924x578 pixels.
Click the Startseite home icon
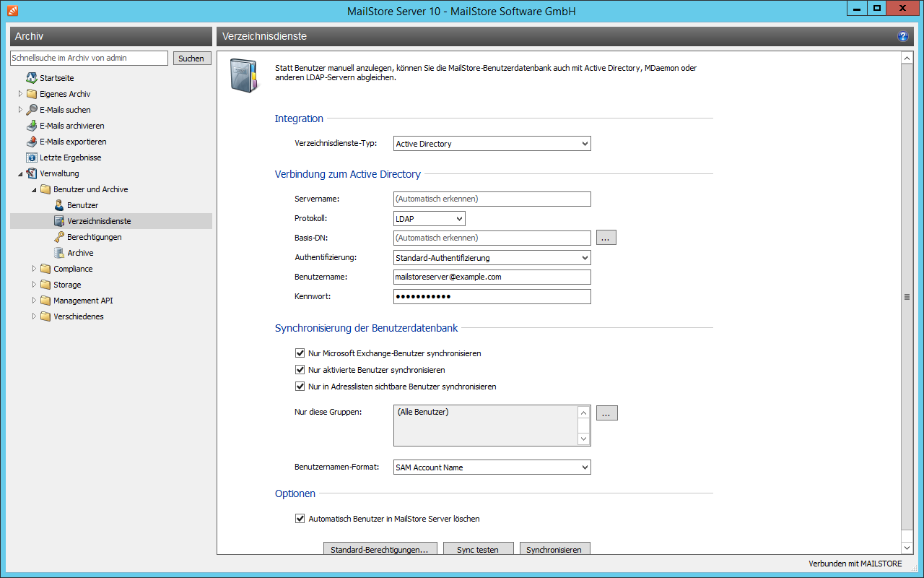click(32, 78)
